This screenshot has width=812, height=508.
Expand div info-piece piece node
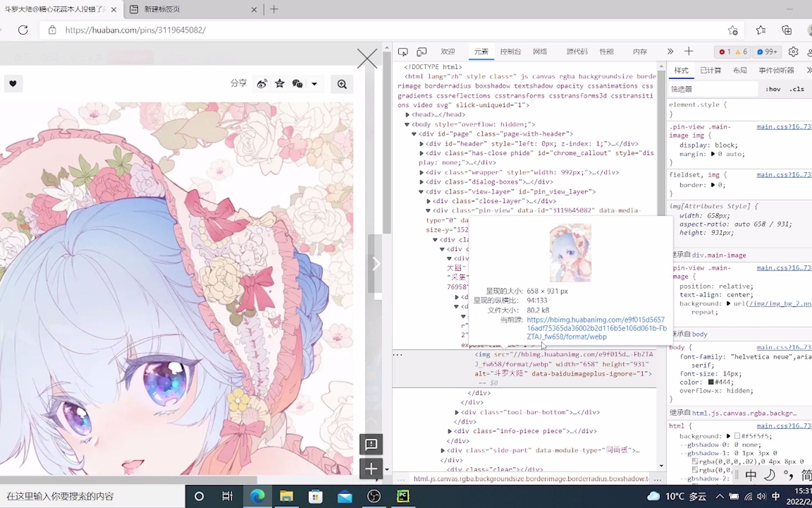[x=450, y=431]
